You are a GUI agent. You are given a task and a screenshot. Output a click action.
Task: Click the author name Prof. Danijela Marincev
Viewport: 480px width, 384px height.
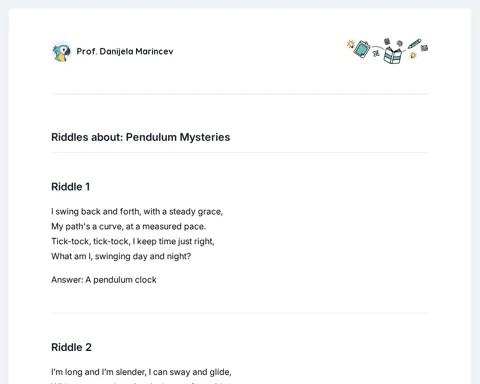125,51
